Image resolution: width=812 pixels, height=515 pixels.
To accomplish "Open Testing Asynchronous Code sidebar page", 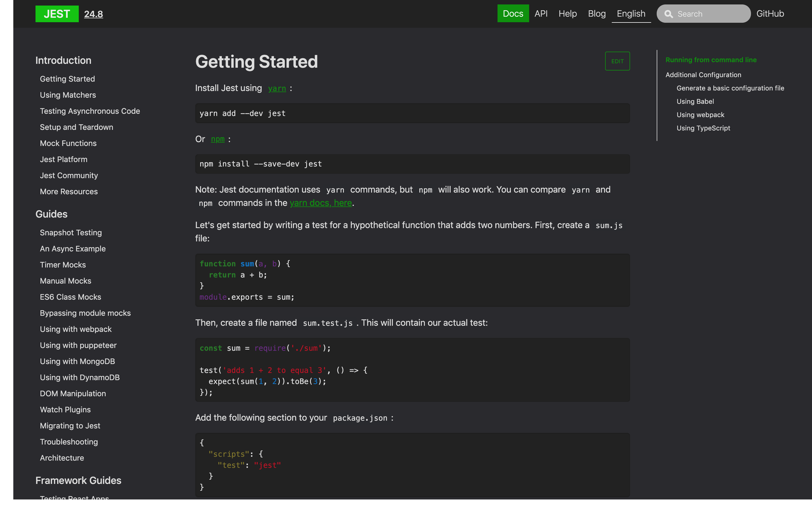I will pyautogui.click(x=90, y=111).
